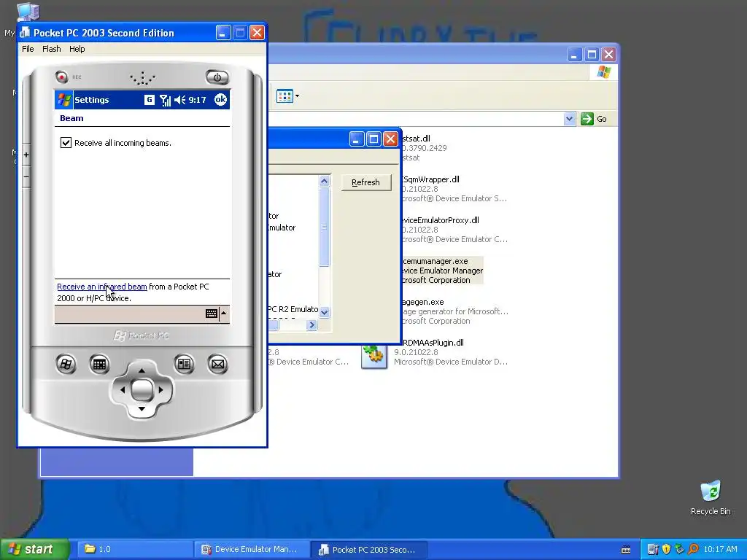This screenshot has height=560, width=747.
Task: Click the Windows start button
Action: click(x=34, y=550)
